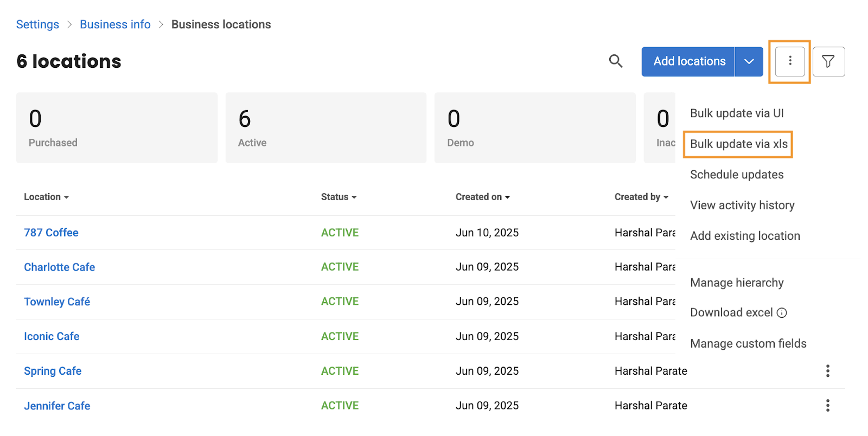This screenshot has height=436, width=868.
Task: Sort by Created on column header
Action: 482,197
